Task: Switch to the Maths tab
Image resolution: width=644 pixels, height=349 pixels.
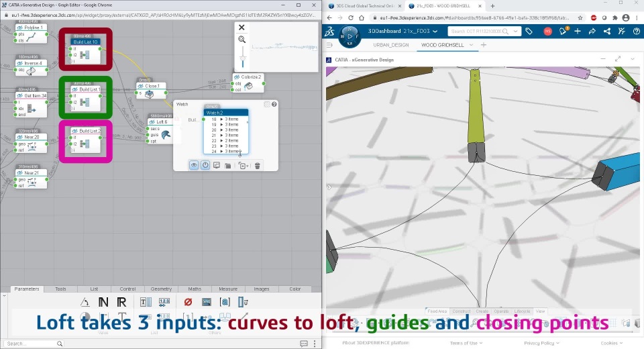Action: 195,289
